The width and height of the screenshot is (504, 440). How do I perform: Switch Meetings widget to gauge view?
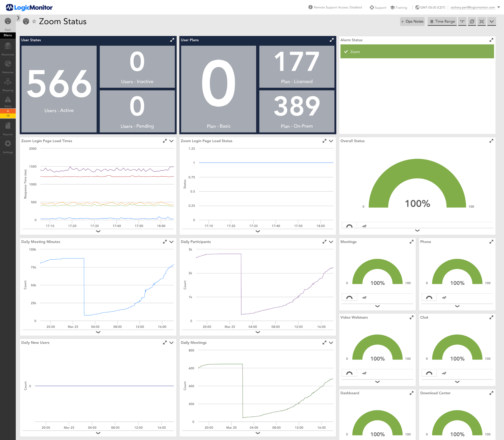click(x=349, y=297)
